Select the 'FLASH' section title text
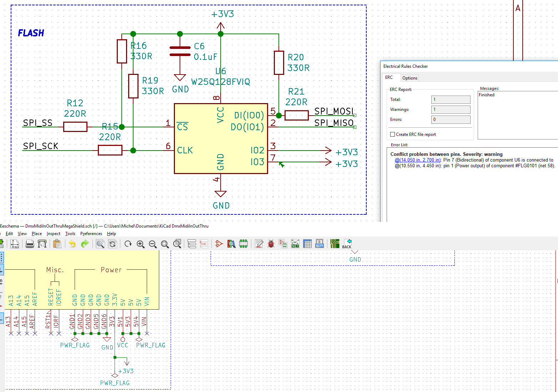558x392 pixels. 31,33
